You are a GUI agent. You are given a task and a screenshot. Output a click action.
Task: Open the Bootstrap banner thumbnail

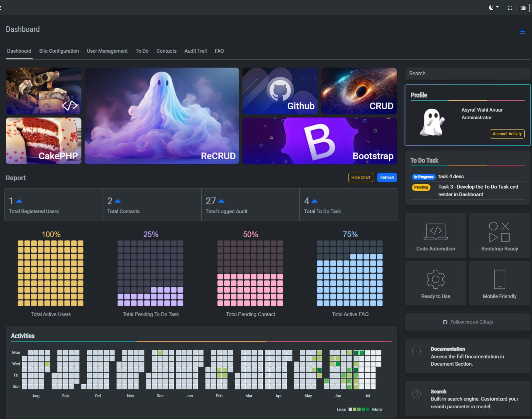click(x=320, y=141)
